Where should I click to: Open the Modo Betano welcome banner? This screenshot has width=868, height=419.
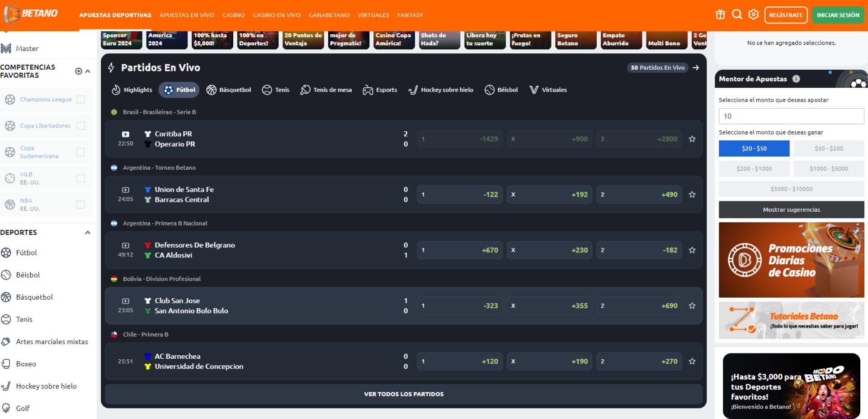point(792,386)
